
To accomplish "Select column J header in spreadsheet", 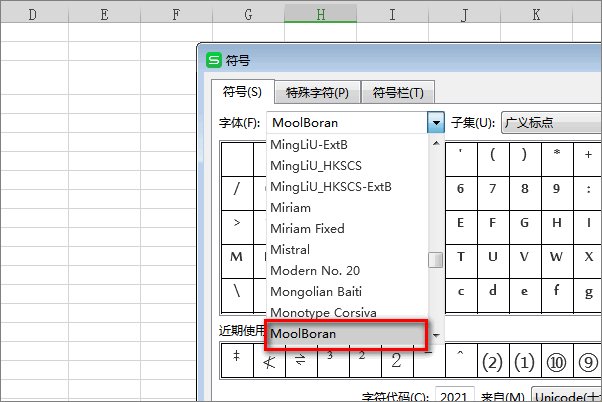I will (x=465, y=14).
